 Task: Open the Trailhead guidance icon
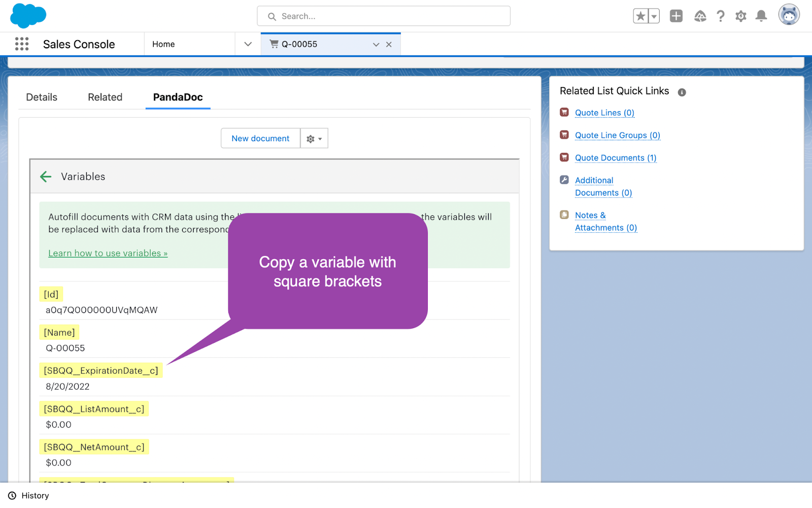(700, 16)
